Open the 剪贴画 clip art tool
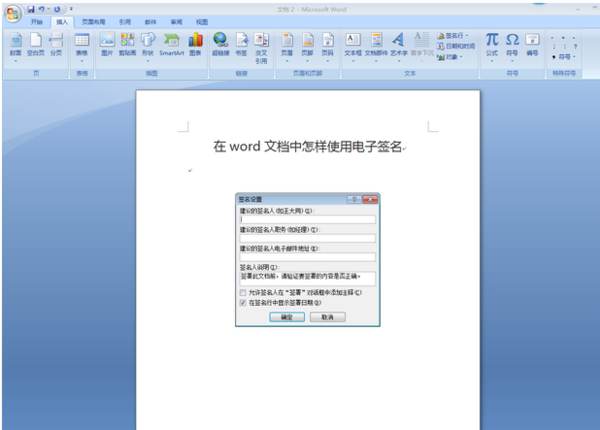 point(127,43)
